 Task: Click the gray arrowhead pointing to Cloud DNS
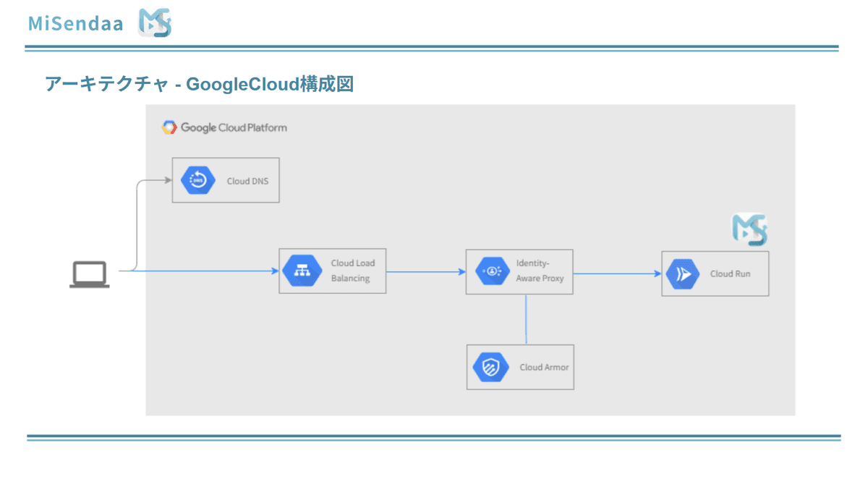point(168,179)
